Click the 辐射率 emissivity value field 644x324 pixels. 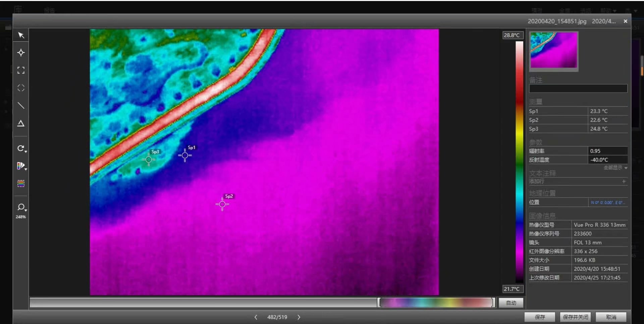pos(607,151)
